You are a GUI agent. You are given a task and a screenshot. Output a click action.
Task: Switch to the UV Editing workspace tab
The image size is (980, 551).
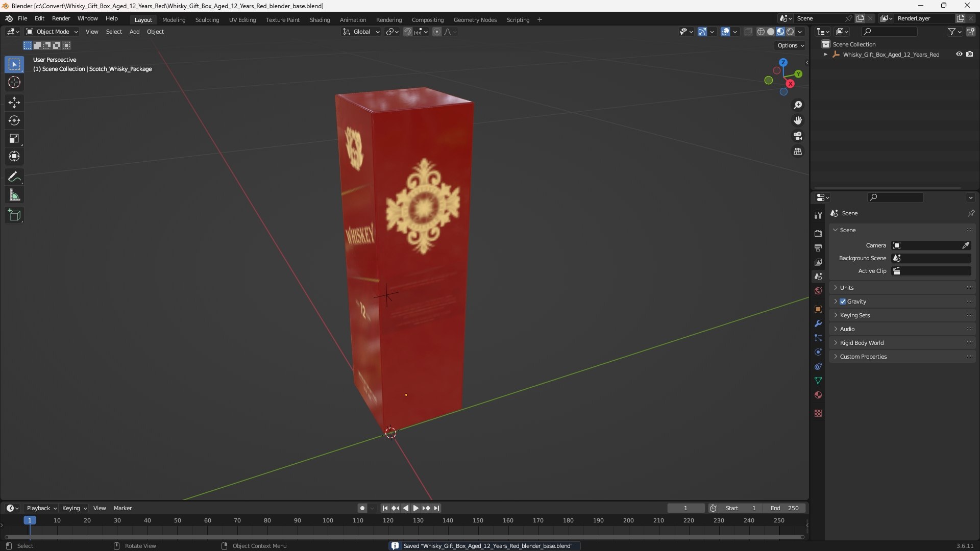tap(242, 20)
